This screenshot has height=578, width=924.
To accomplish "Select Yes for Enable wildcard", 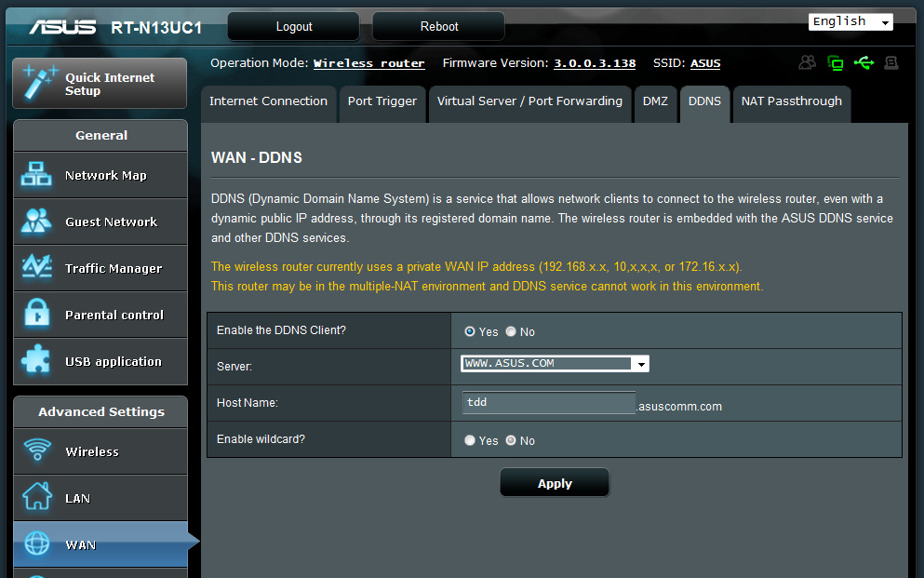I will pyautogui.click(x=470, y=440).
